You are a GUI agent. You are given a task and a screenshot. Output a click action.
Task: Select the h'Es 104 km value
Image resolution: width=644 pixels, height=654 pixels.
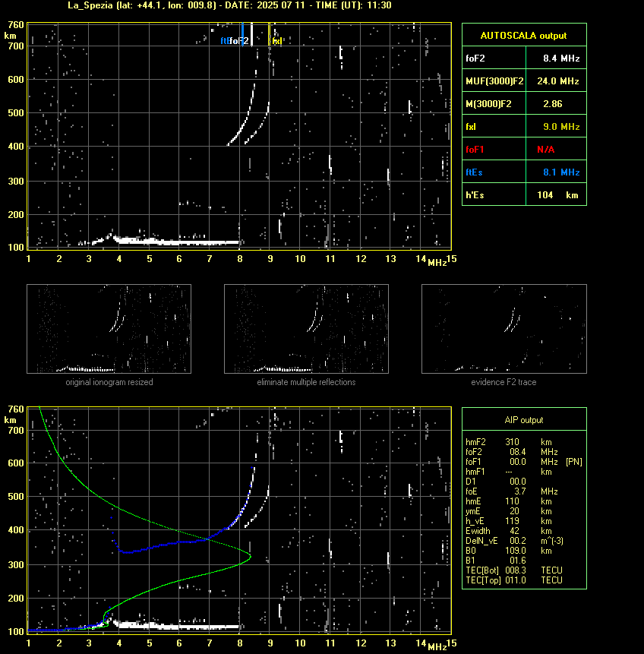click(557, 195)
